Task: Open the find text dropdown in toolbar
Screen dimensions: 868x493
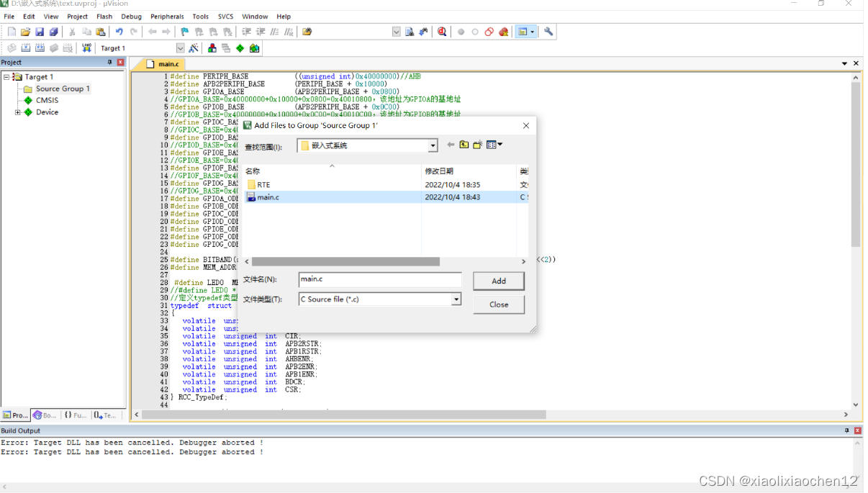Action: [x=397, y=32]
